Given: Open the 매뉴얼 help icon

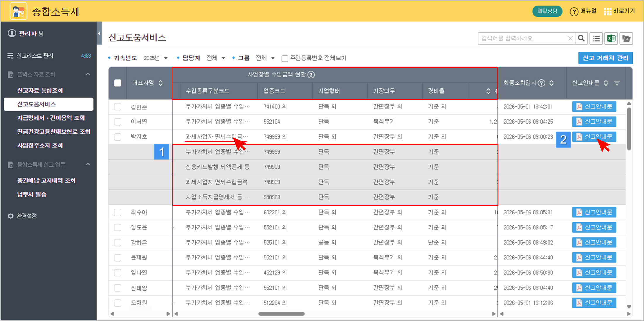Looking at the screenshot, I should coord(574,11).
